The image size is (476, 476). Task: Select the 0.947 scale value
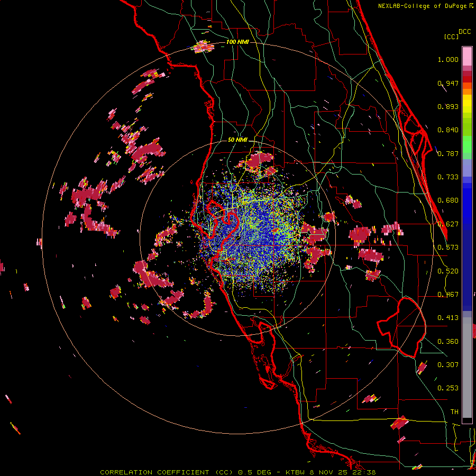448,83
